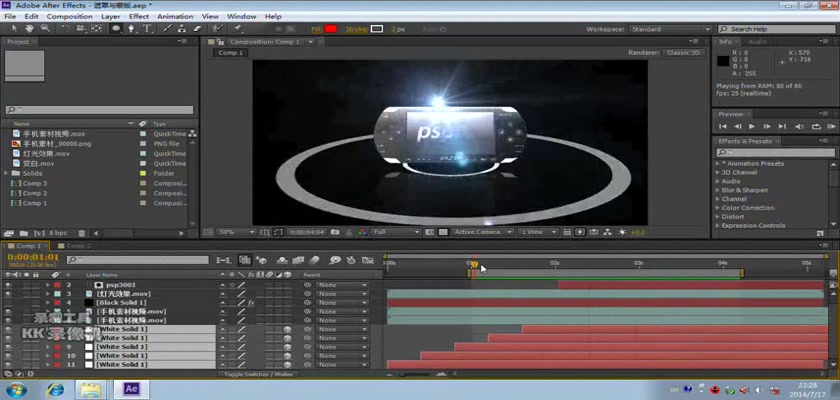Open the Workspace Standard dropdown
Screen dimensions: 840x400
671,29
